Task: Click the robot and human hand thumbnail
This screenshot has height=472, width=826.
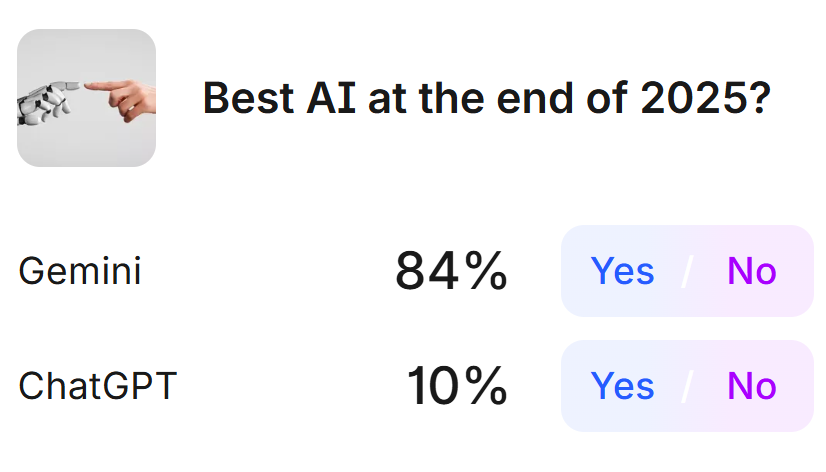Action: 86,98
